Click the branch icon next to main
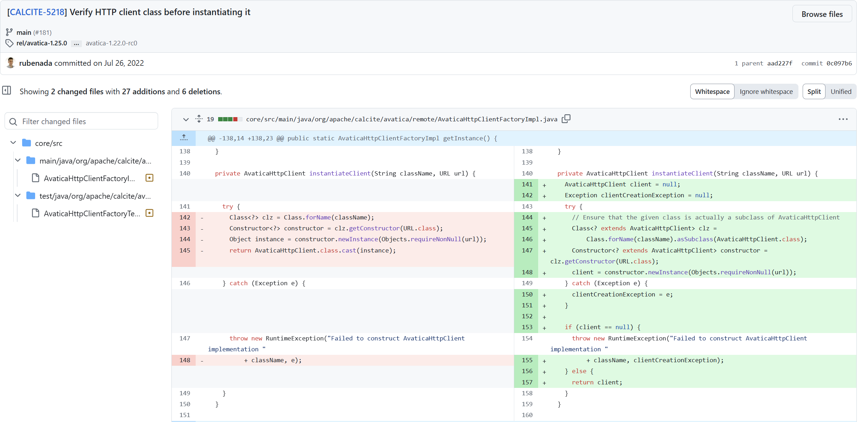This screenshot has width=868, height=422. pyautogui.click(x=9, y=32)
